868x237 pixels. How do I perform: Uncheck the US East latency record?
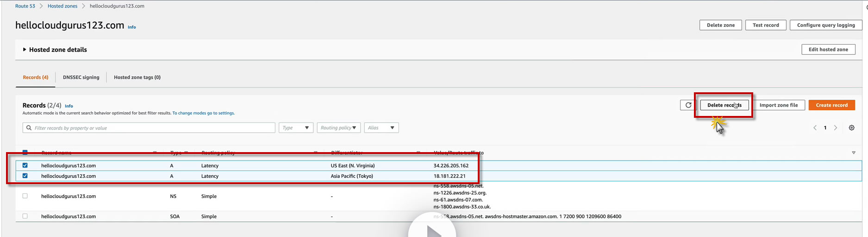[x=25, y=165]
